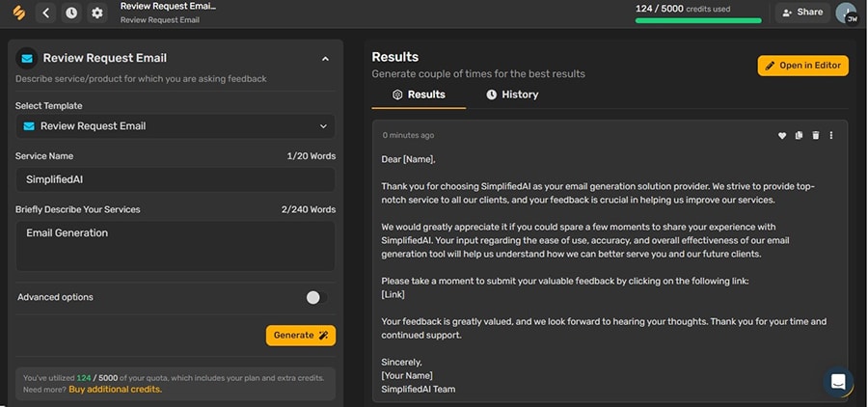This screenshot has height=407, width=868.
Task: Click the 'Select Template' label
Action: point(49,106)
